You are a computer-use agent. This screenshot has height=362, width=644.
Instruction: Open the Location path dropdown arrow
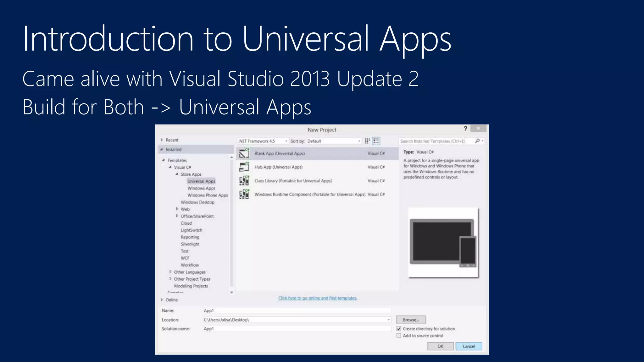pyautogui.click(x=389, y=320)
